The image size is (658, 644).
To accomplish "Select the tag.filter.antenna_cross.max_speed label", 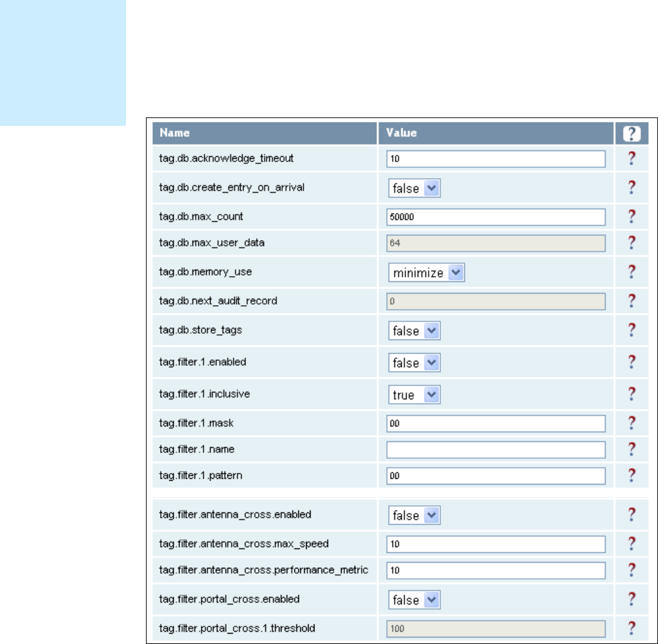I will 244,544.
